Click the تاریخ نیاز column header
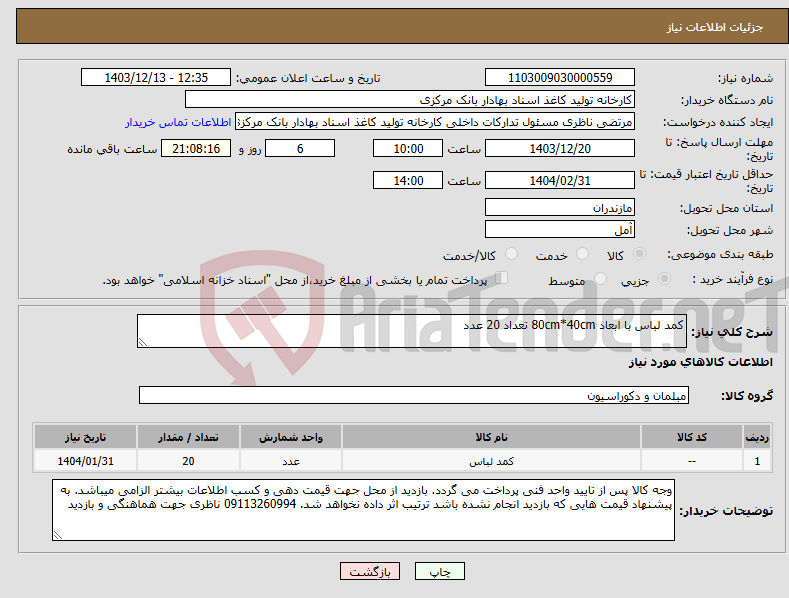The width and height of the screenshot is (789, 598). coord(86,437)
